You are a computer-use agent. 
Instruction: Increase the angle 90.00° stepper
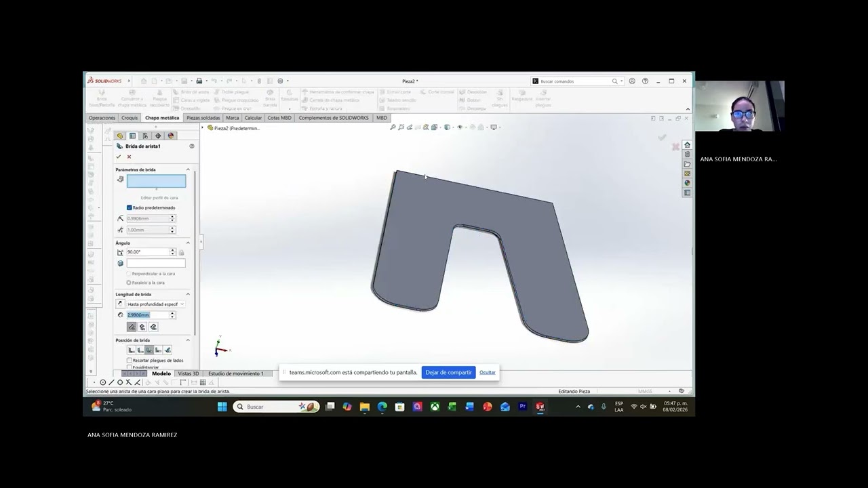172,250
